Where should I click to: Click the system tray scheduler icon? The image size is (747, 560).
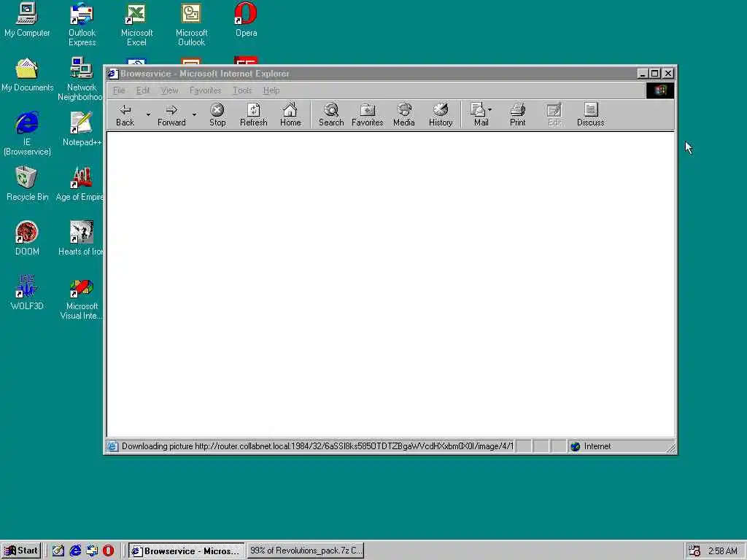point(694,551)
